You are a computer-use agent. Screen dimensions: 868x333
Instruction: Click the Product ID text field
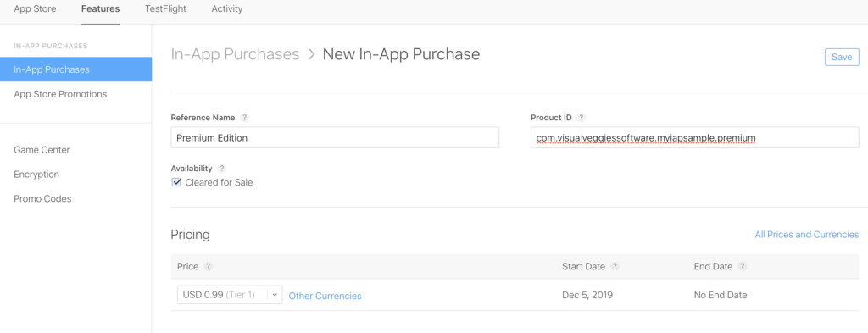695,138
